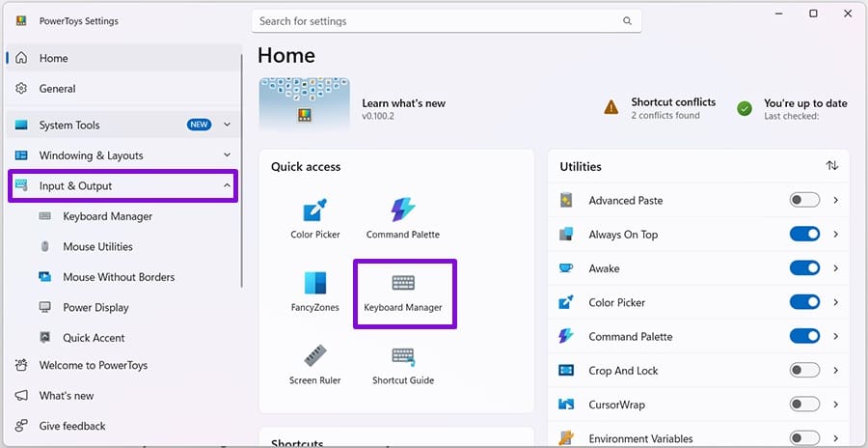
Task: Click the NEW badge on System Tools
Action: pyautogui.click(x=199, y=125)
